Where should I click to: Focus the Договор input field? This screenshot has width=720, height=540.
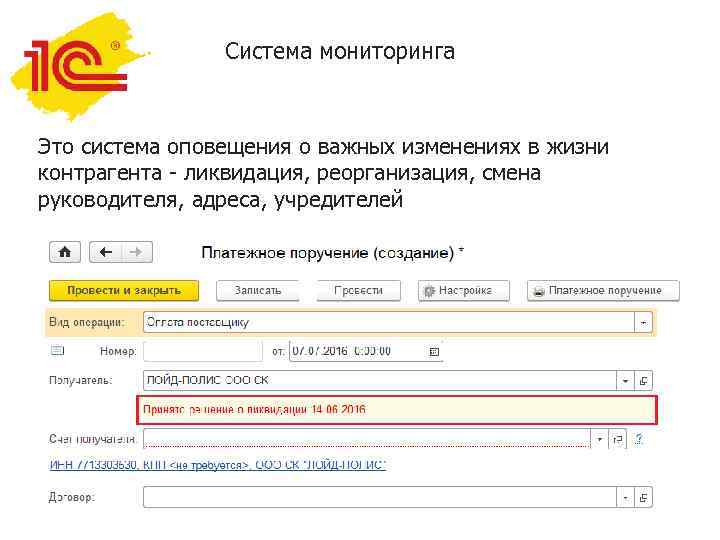click(x=379, y=497)
